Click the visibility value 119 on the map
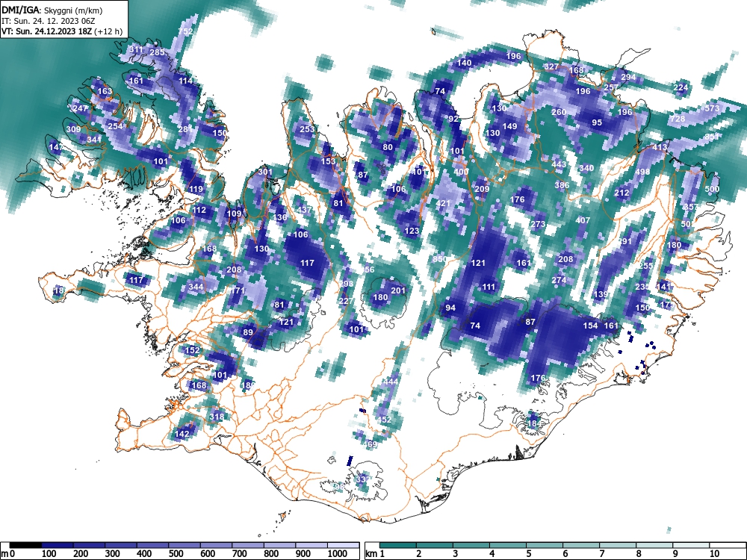 click(x=196, y=189)
